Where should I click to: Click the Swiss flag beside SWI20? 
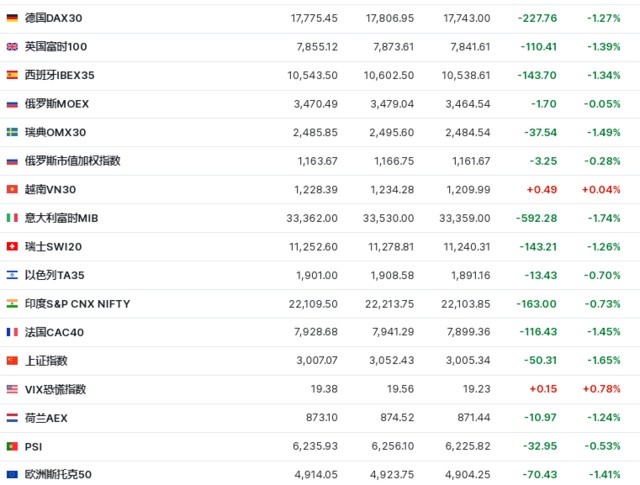click(x=12, y=246)
